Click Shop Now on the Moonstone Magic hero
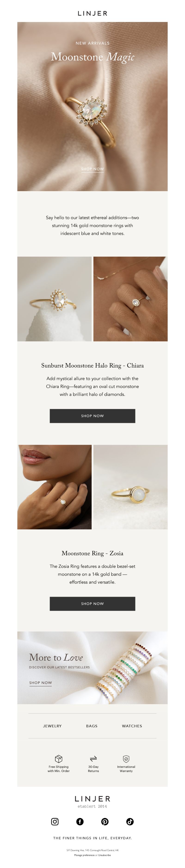The height and width of the screenshot is (868, 185). [x=92, y=169]
